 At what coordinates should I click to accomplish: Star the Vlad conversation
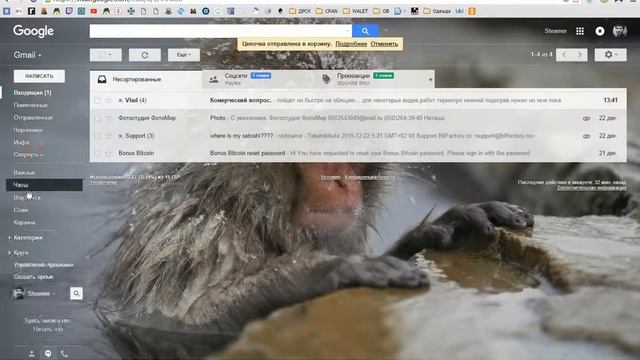(108, 100)
